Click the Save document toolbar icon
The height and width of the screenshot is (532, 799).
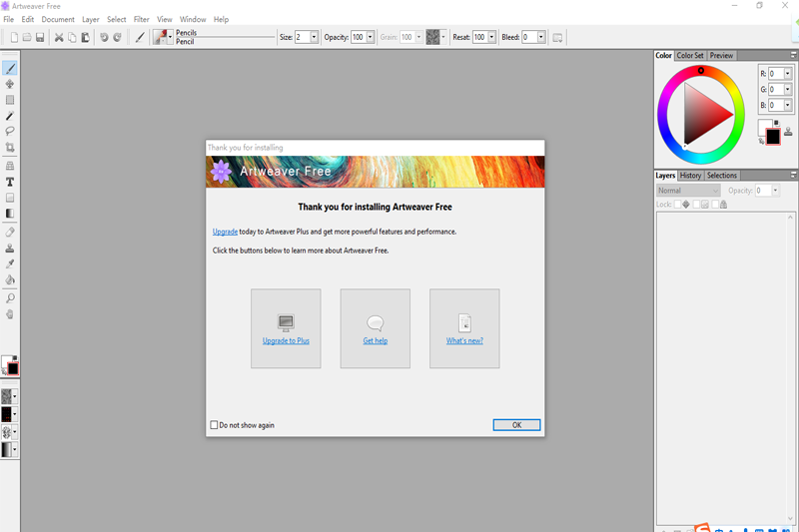pos(40,37)
